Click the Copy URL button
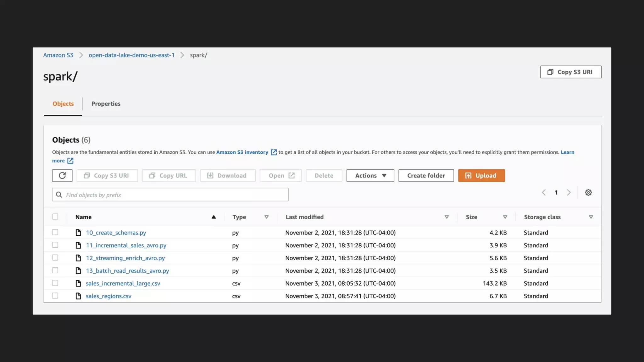This screenshot has height=362, width=644. tap(169, 175)
